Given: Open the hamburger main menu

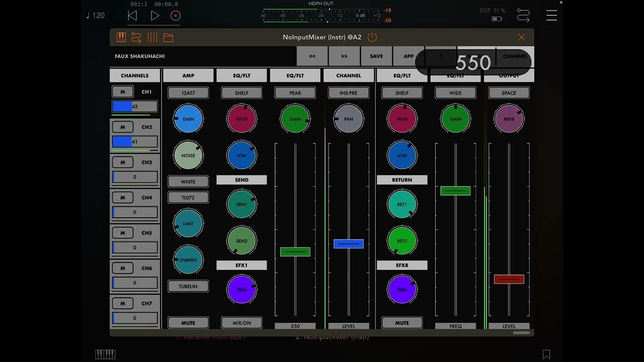Looking at the screenshot, I should click(551, 16).
